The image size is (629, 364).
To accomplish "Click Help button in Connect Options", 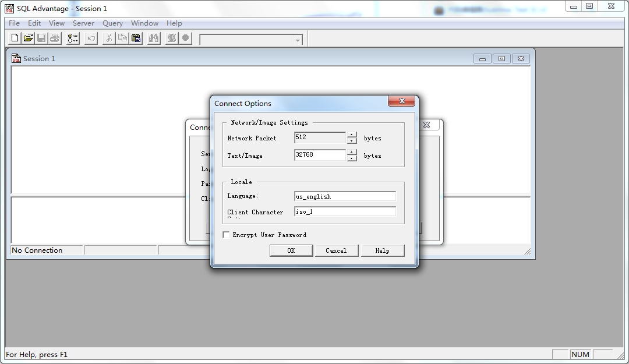I will click(382, 250).
